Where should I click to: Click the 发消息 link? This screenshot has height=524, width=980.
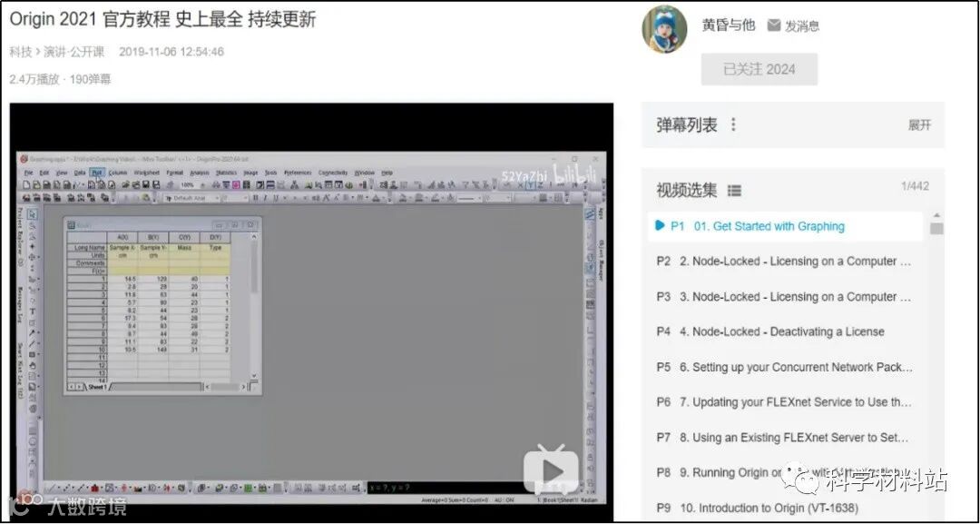(802, 25)
